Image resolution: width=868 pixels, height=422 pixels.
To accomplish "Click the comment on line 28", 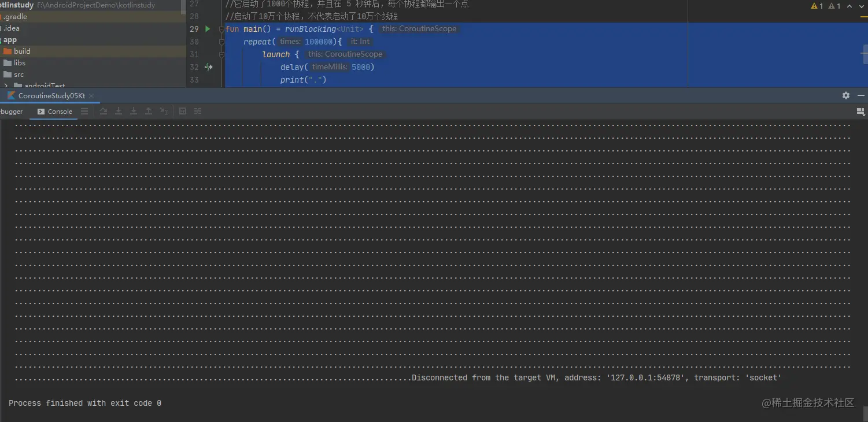I will tap(312, 16).
